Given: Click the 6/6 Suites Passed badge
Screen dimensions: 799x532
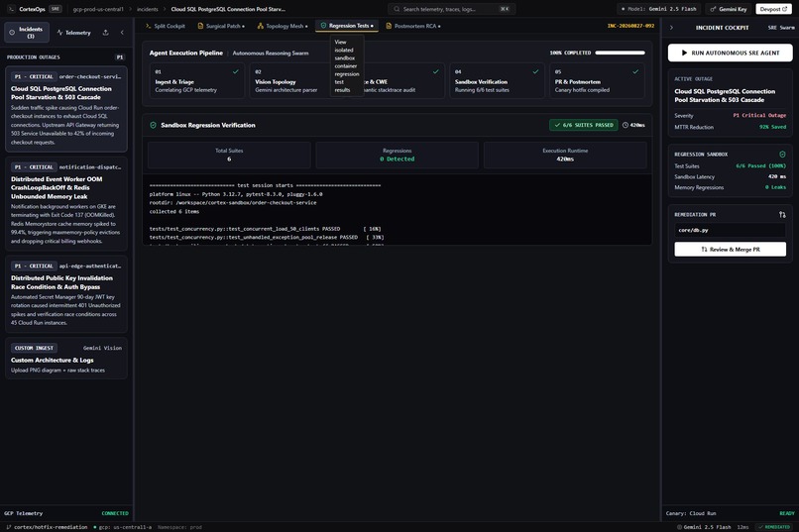Looking at the screenshot, I should pos(584,125).
